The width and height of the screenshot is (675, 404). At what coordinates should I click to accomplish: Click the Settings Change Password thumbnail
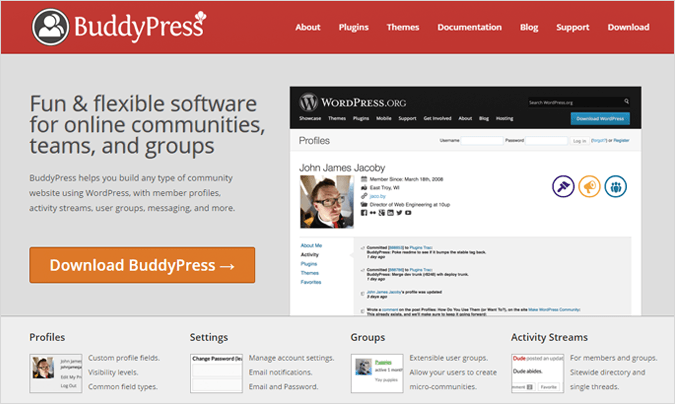[x=217, y=373]
